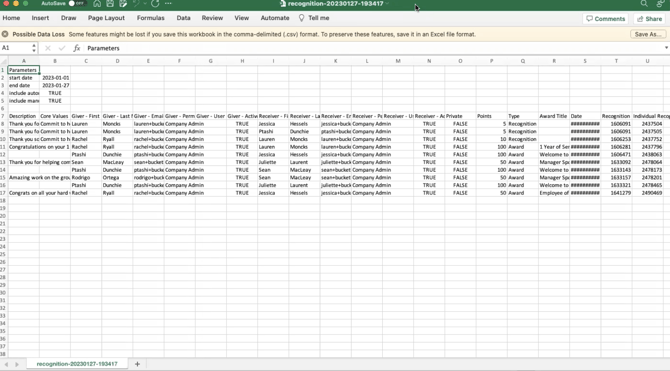Click the Award Title header cell

tap(554, 116)
